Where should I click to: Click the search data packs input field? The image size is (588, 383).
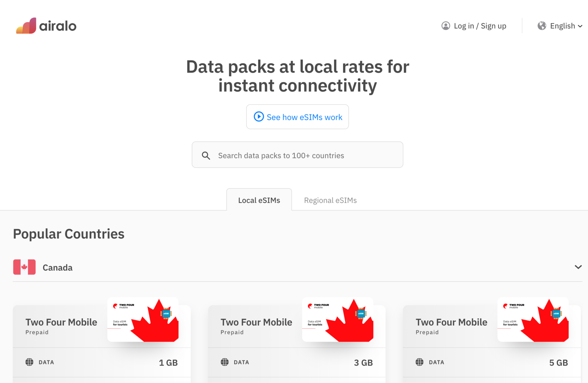(x=297, y=155)
